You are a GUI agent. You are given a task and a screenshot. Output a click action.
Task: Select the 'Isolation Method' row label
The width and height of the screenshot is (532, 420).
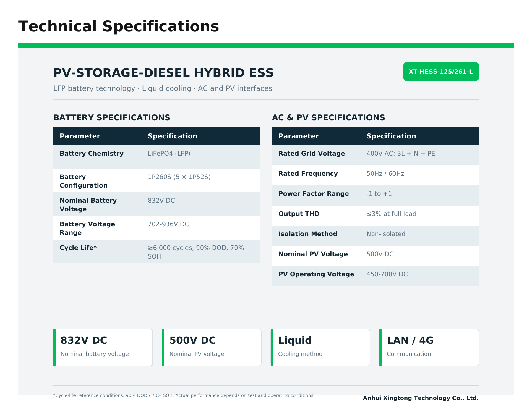tap(308, 234)
